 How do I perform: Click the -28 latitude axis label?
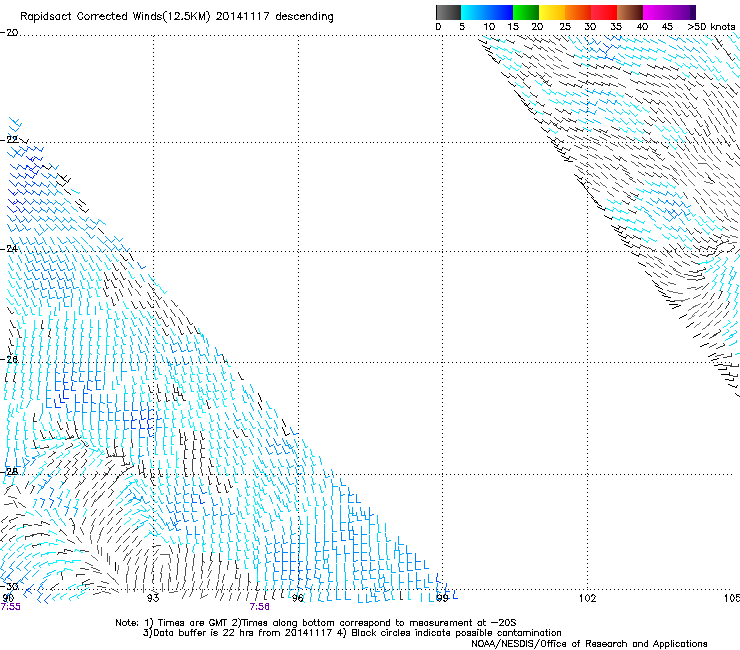[9, 471]
